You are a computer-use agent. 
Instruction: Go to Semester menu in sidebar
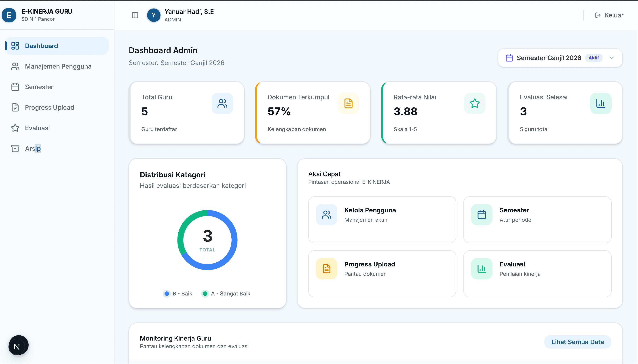tap(57, 87)
